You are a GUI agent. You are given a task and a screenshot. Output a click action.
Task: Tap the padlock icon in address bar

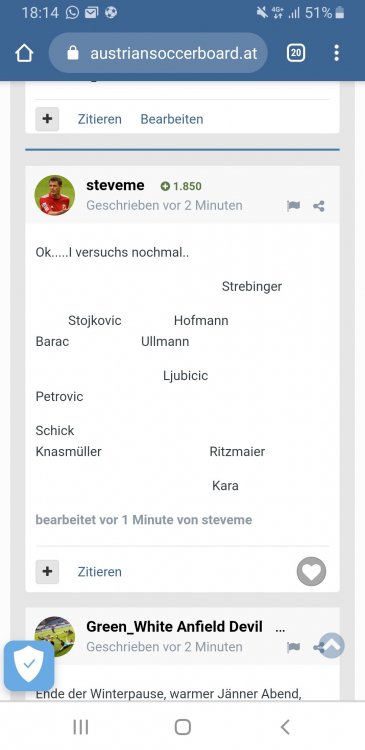point(73,53)
